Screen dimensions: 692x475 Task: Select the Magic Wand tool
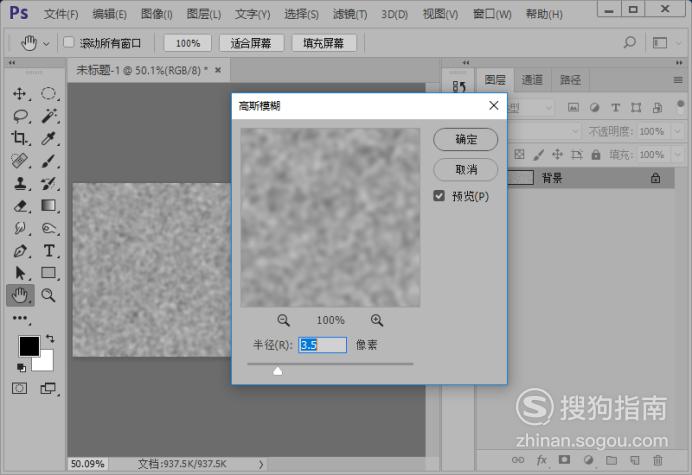tap(48, 116)
